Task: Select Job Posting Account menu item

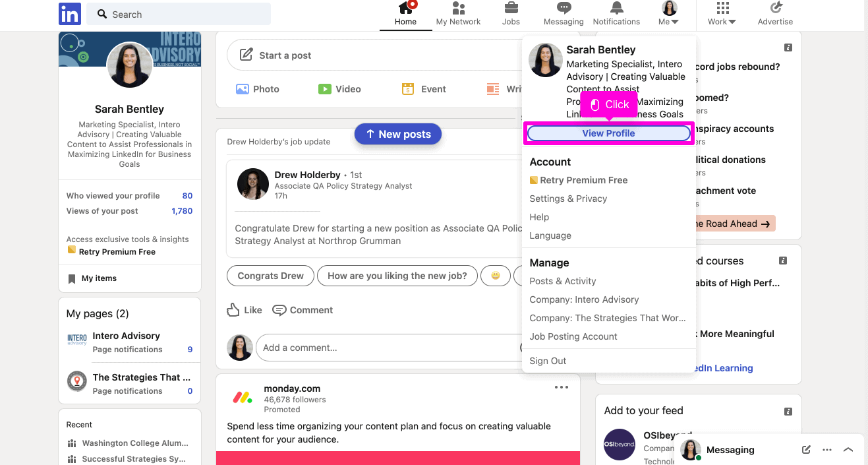Action: coord(573,336)
